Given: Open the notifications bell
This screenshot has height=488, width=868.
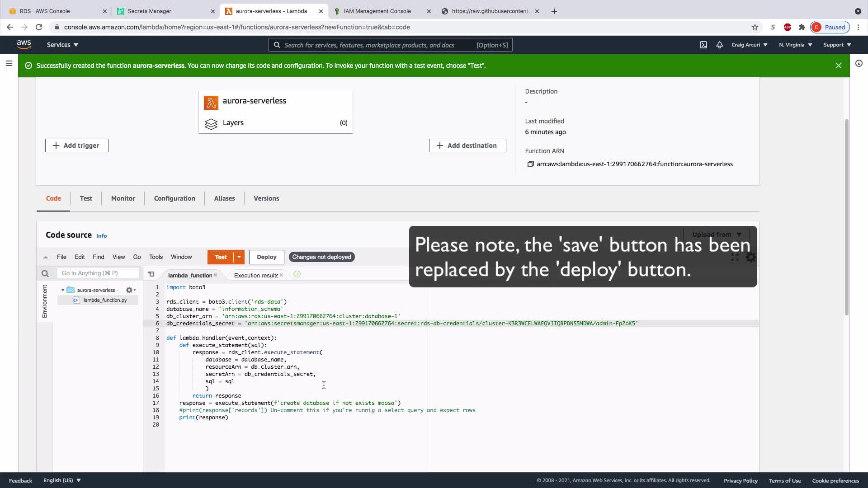Looking at the screenshot, I should click(720, 45).
